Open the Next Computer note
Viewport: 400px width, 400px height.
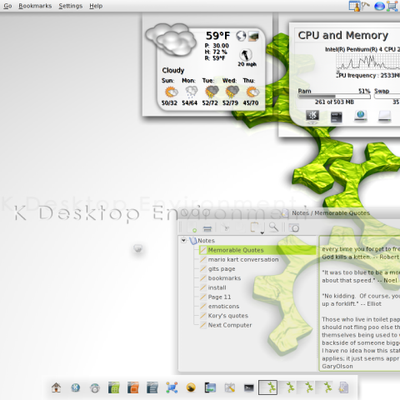click(230, 325)
